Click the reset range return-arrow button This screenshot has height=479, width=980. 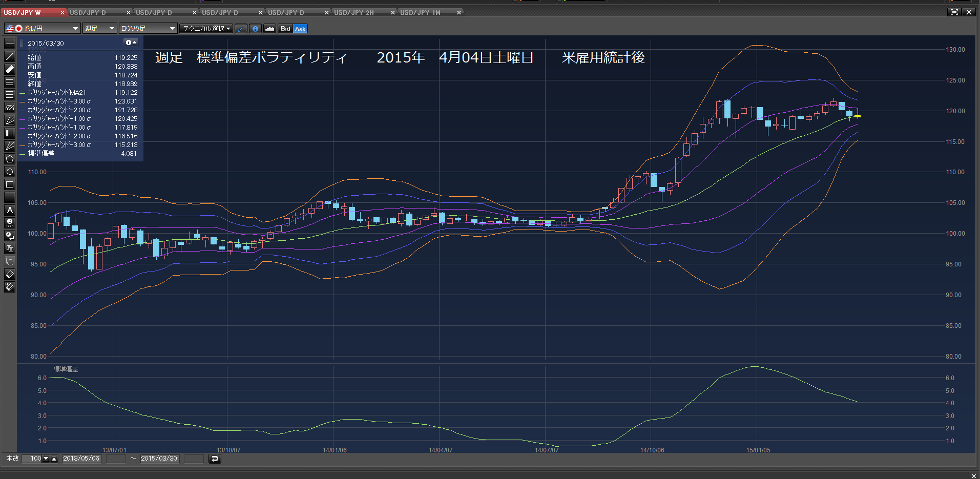point(215,459)
